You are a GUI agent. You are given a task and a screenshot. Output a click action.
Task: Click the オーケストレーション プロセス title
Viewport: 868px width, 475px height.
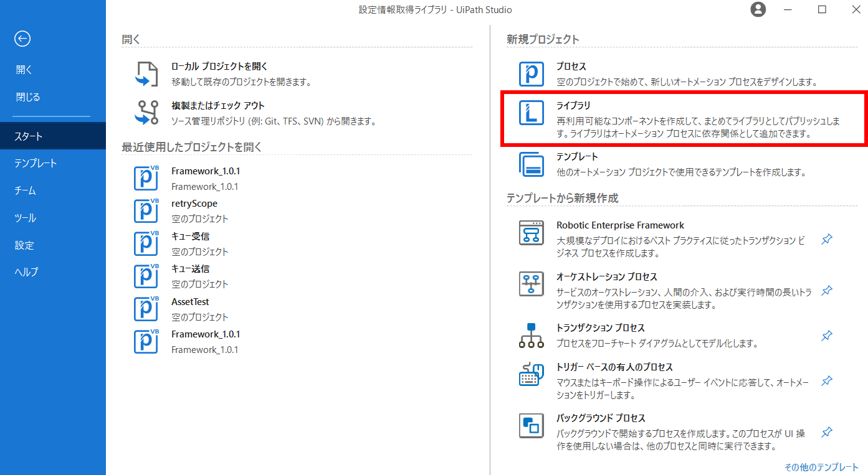[x=607, y=276]
